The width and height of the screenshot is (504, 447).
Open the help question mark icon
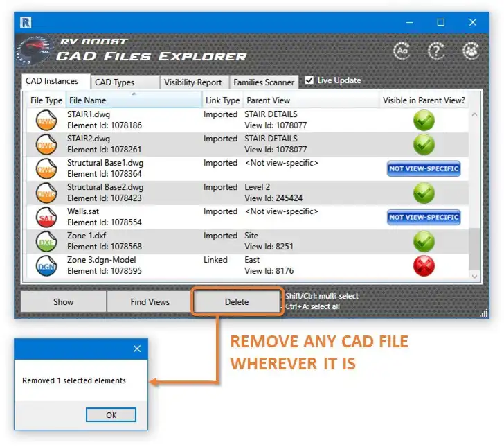(436, 51)
